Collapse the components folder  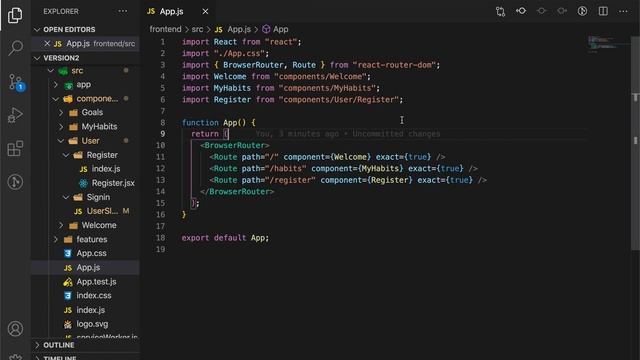click(x=97, y=98)
